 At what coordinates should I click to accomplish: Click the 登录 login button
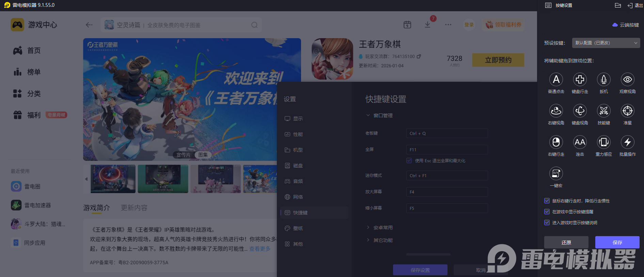click(x=469, y=25)
